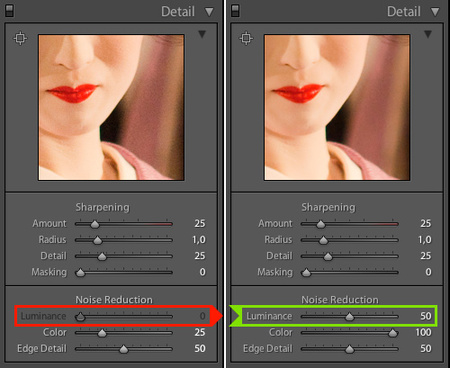Viewport: 450px width, 368px height.
Task: Click the Luminance slider in left panel
Action: (x=124, y=316)
